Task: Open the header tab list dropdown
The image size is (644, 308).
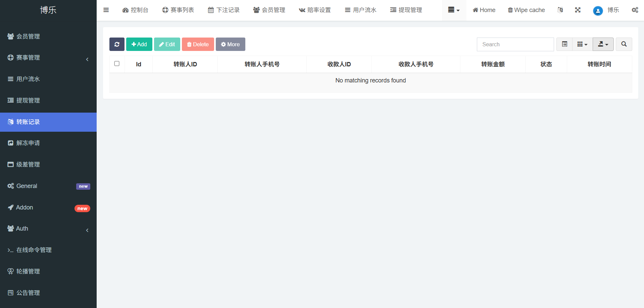Action: pyautogui.click(x=454, y=10)
